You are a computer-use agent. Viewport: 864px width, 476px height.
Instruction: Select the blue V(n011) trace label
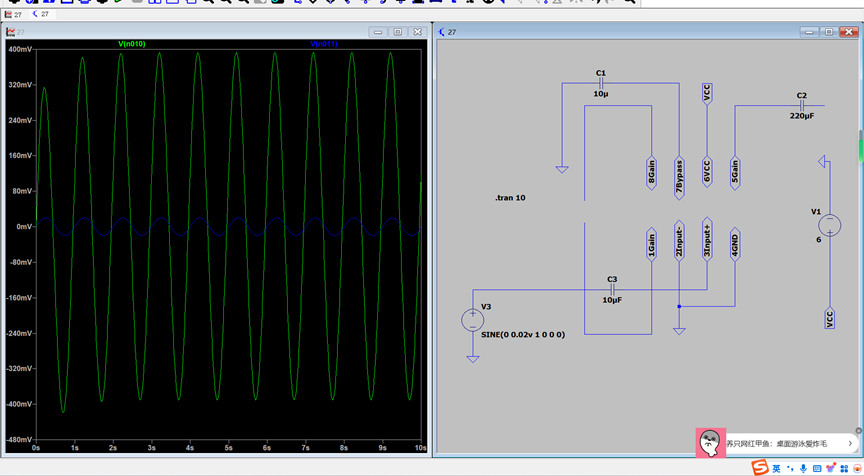click(325, 44)
